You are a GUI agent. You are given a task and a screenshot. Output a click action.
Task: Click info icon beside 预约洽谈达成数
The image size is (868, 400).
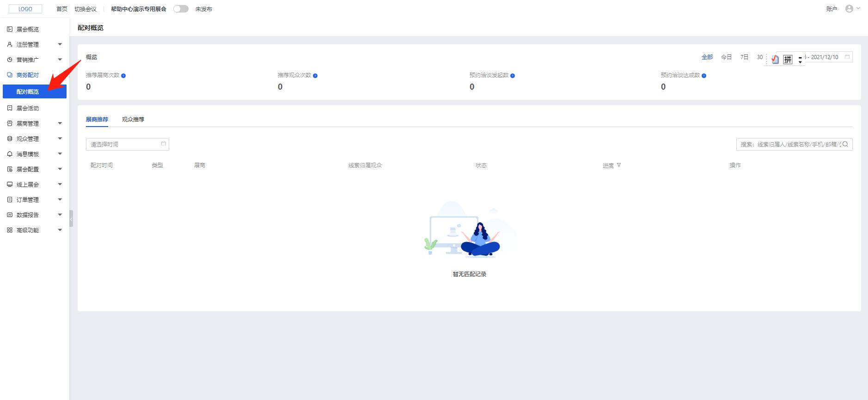pyautogui.click(x=704, y=76)
